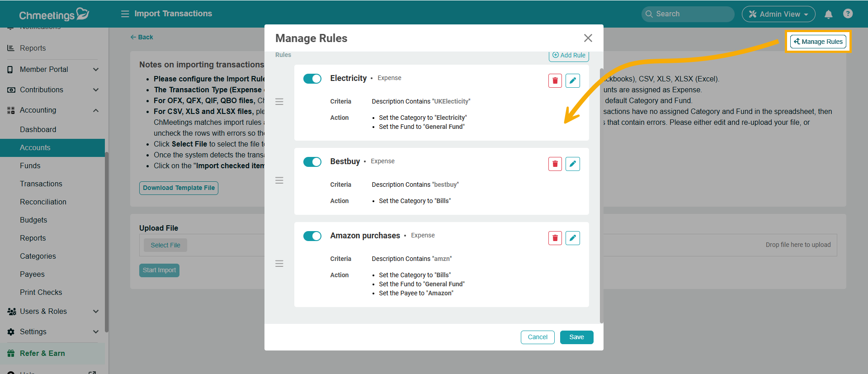Focus the Search input field

[x=688, y=14]
